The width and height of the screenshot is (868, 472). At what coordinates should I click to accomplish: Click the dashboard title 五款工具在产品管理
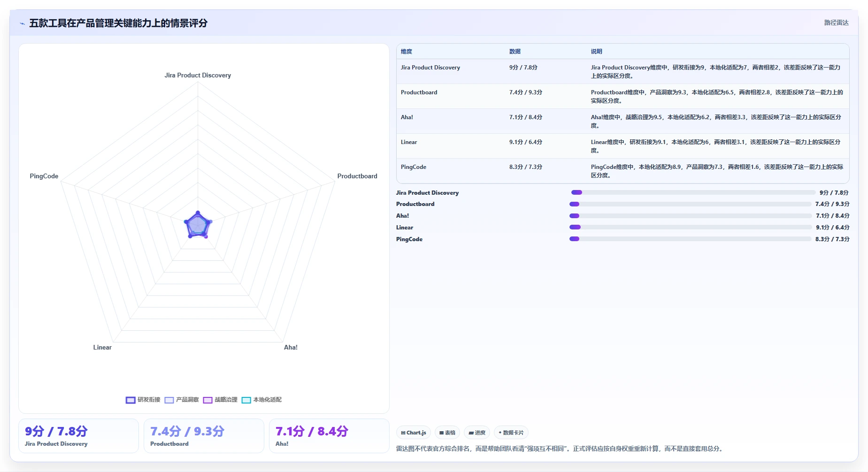[x=118, y=23]
